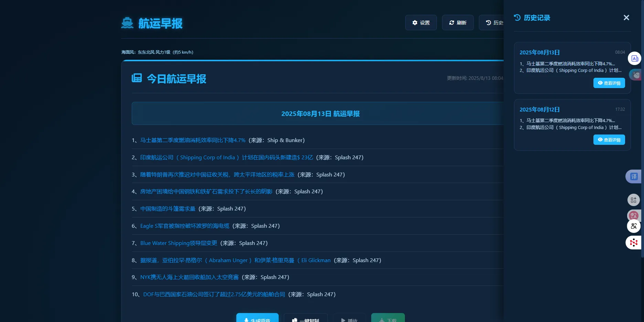View details of the 2025年08月12日 history entry
This screenshot has width=644, height=322.
[x=609, y=140]
